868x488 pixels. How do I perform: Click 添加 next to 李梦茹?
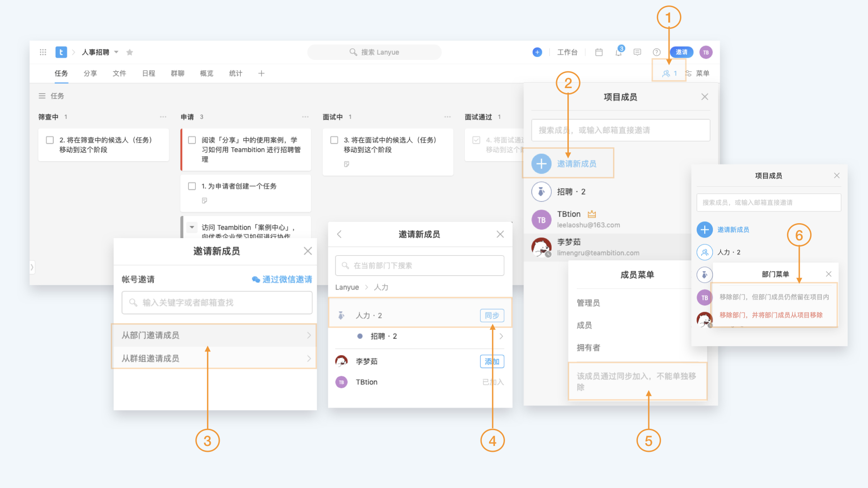[492, 361]
